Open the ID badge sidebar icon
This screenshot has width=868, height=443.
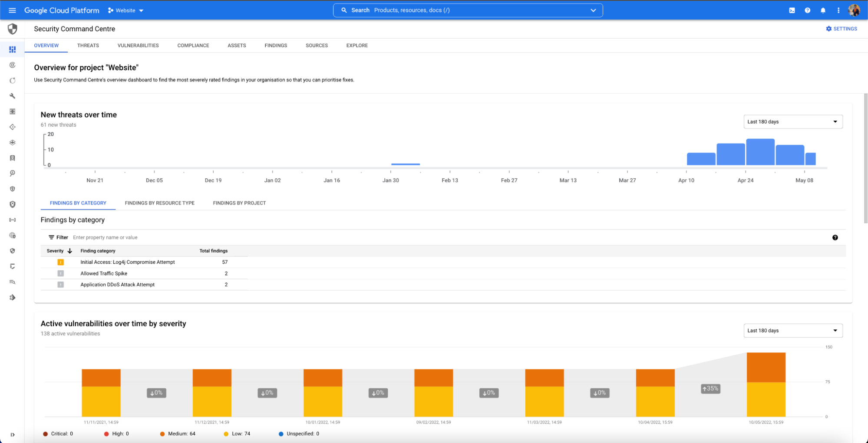click(x=13, y=158)
